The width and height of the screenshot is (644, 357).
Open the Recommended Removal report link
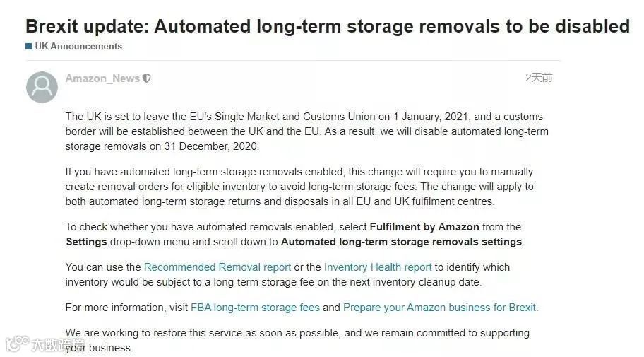coord(217,267)
